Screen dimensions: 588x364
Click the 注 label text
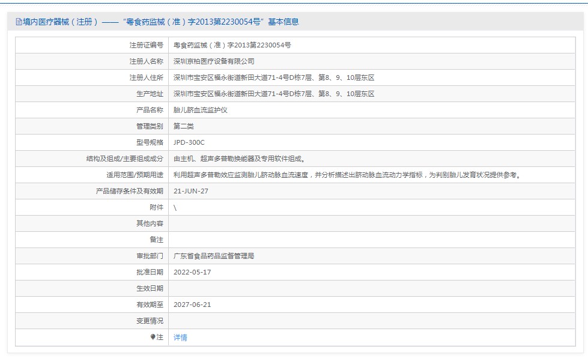click(160, 337)
